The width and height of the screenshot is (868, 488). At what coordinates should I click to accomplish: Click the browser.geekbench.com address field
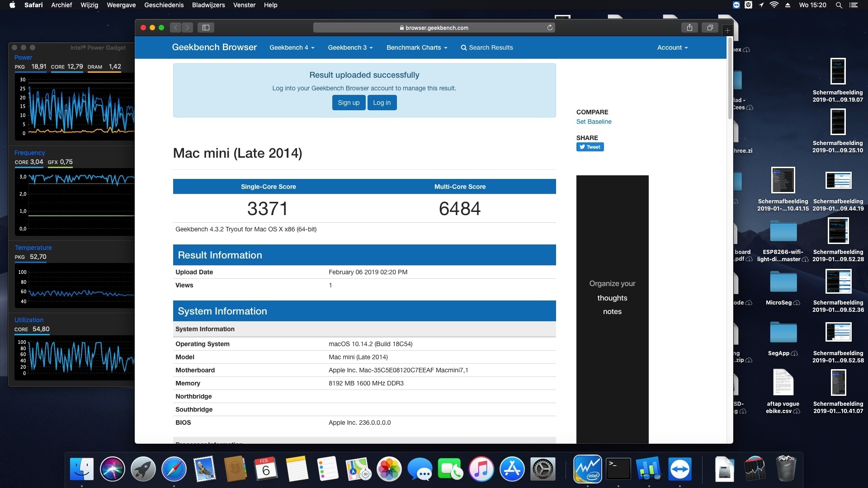[x=434, y=28]
